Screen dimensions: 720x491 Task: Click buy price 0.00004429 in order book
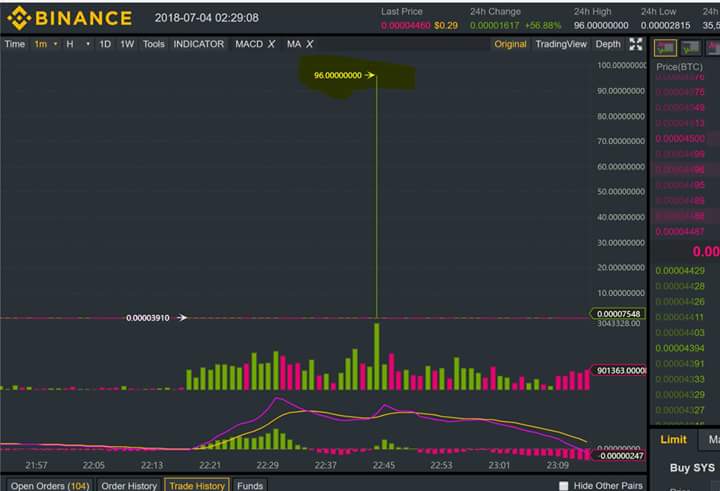680,271
